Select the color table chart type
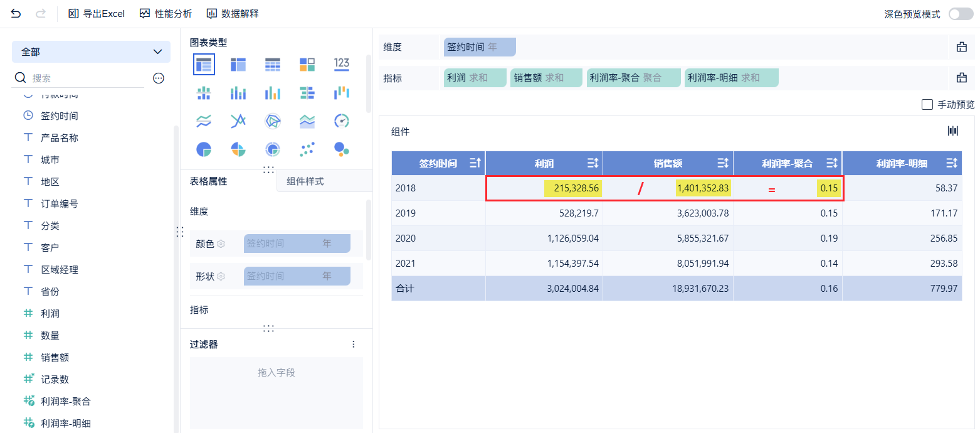 307,64
